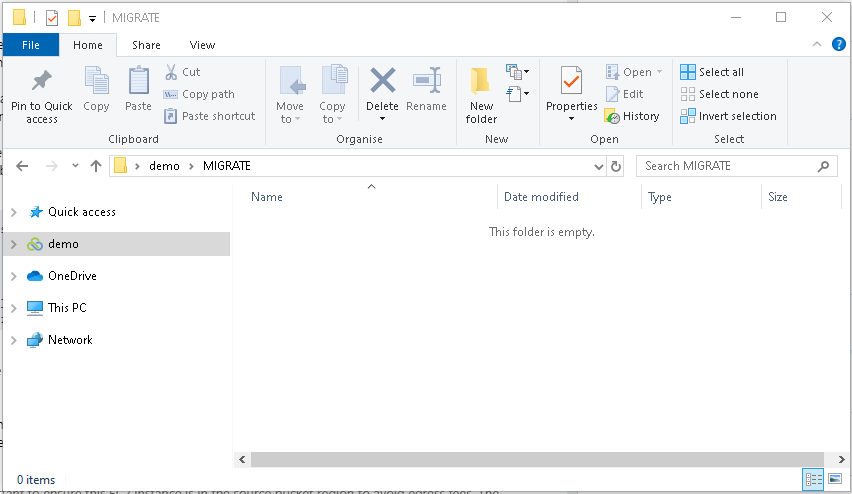
Task: Select Network in navigation pane
Action: click(x=70, y=340)
